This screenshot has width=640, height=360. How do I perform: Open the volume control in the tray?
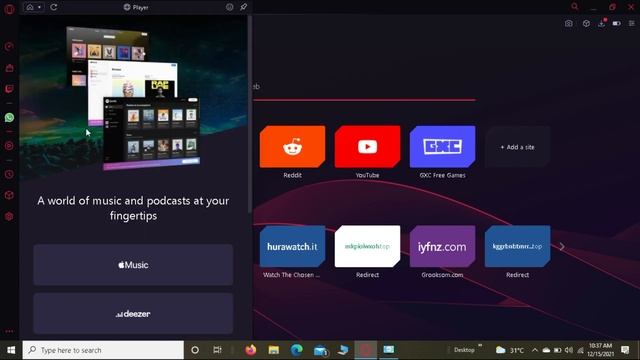pos(569,350)
